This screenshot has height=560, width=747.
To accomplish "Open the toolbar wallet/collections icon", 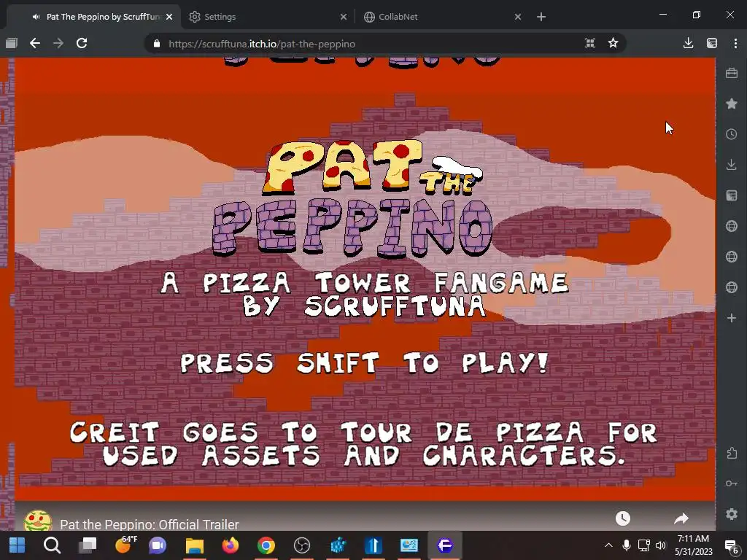I will click(x=712, y=43).
